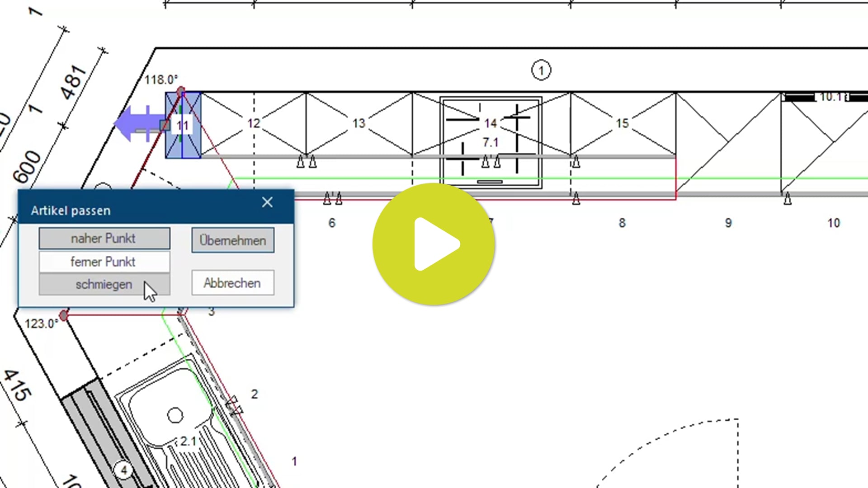Select wall cabinet number 13
This screenshot has height=488, width=868.
[x=359, y=123]
